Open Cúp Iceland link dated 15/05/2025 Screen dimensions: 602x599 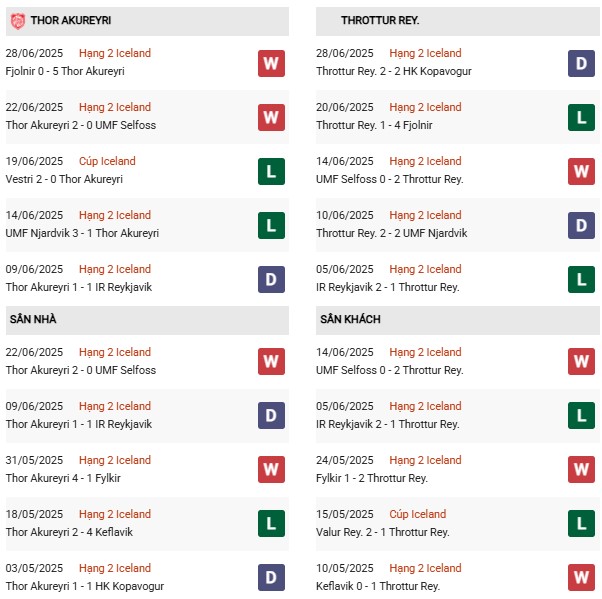click(418, 514)
